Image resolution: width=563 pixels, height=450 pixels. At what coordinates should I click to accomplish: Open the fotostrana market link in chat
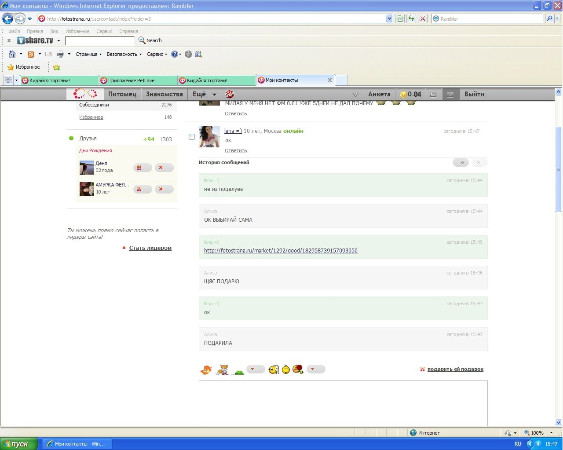coord(280,250)
